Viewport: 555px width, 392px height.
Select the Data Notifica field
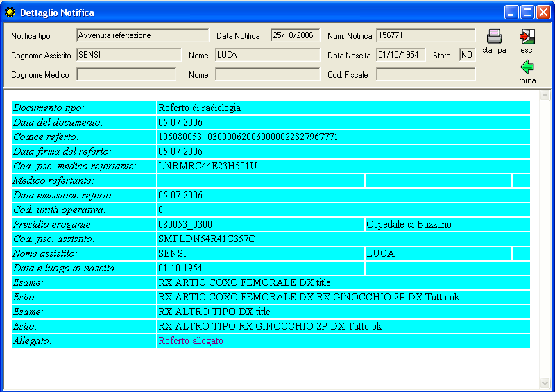[x=296, y=35]
